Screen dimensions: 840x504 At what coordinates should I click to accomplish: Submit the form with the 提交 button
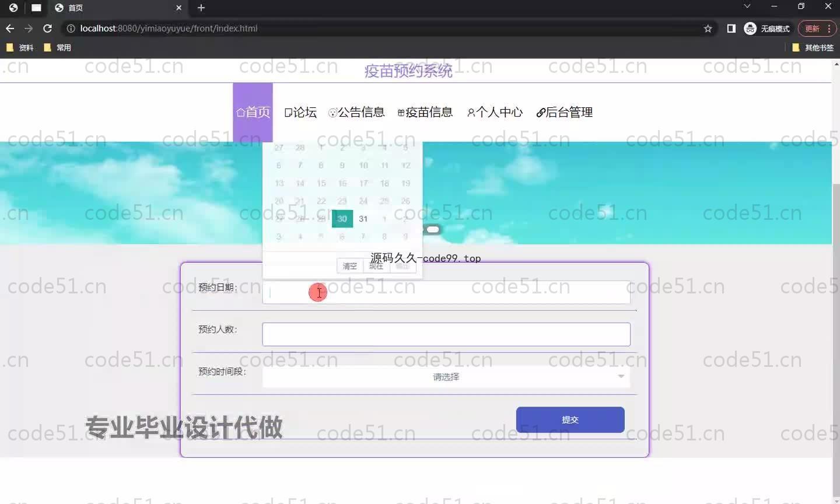[x=570, y=420]
